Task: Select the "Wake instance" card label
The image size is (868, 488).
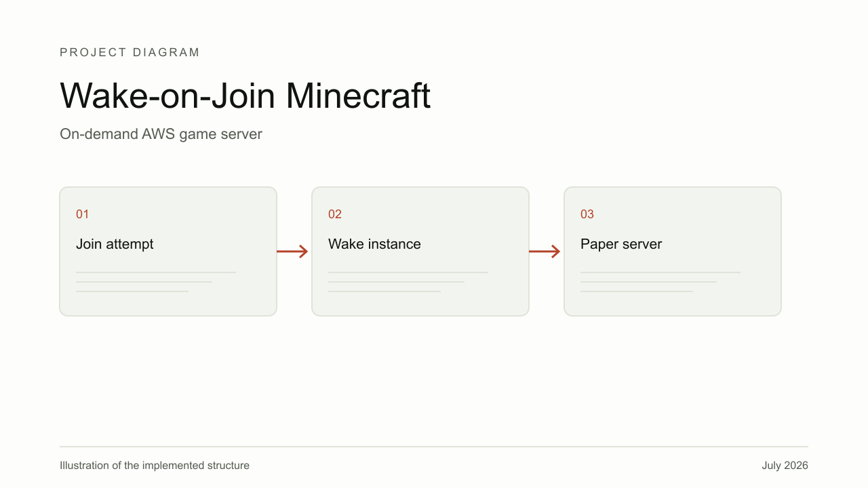Action: (x=374, y=244)
